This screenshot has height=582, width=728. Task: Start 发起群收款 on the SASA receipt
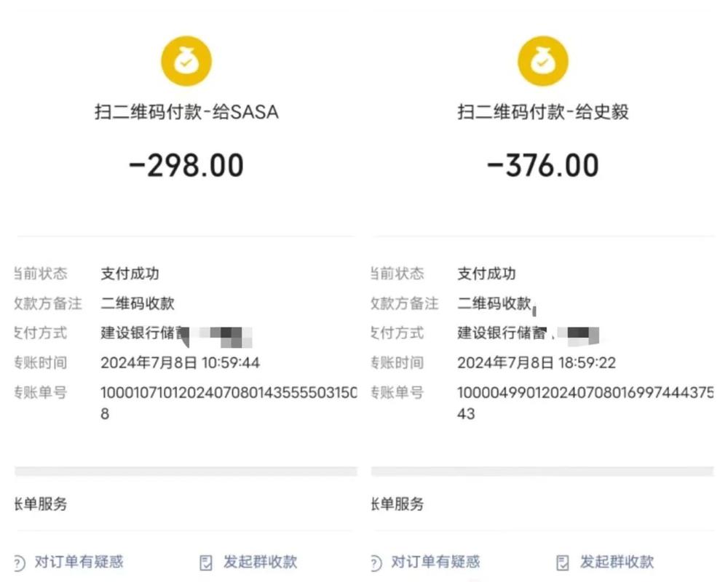coord(260,562)
